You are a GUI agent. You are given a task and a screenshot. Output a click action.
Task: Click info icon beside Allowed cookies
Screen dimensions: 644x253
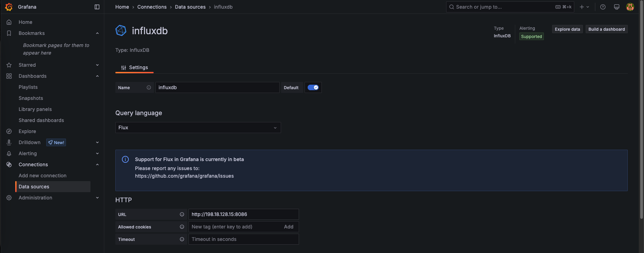coord(182,227)
